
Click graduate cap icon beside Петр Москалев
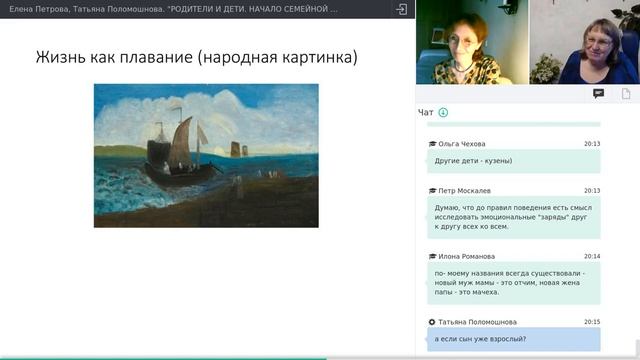(433, 191)
